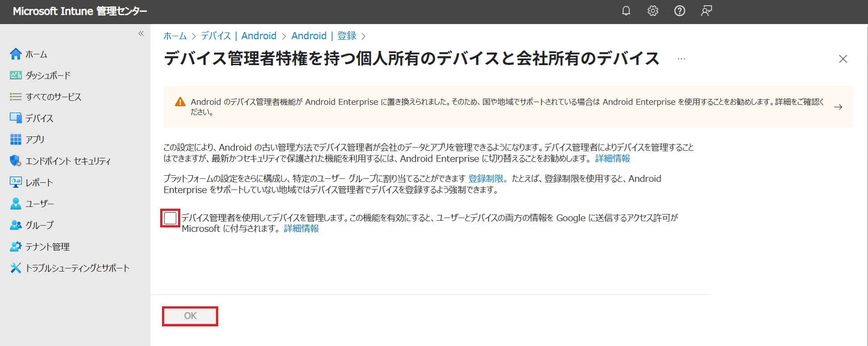Enable the デバイス管理者を使用 checkbox

tap(170, 218)
